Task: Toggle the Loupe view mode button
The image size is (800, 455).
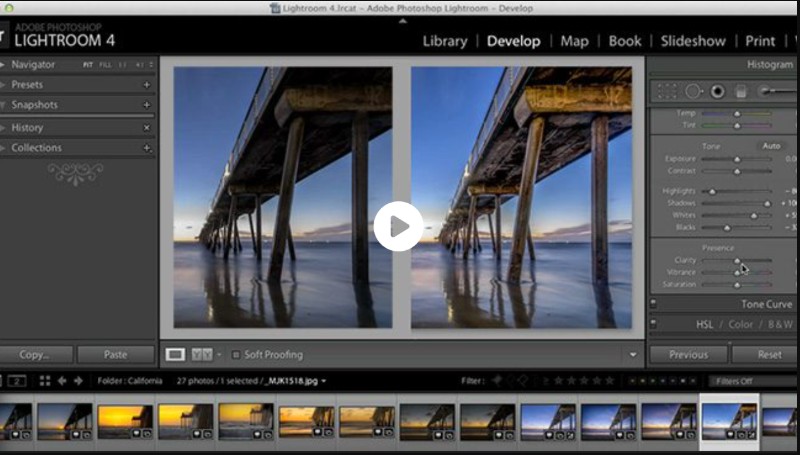Action: (175, 354)
